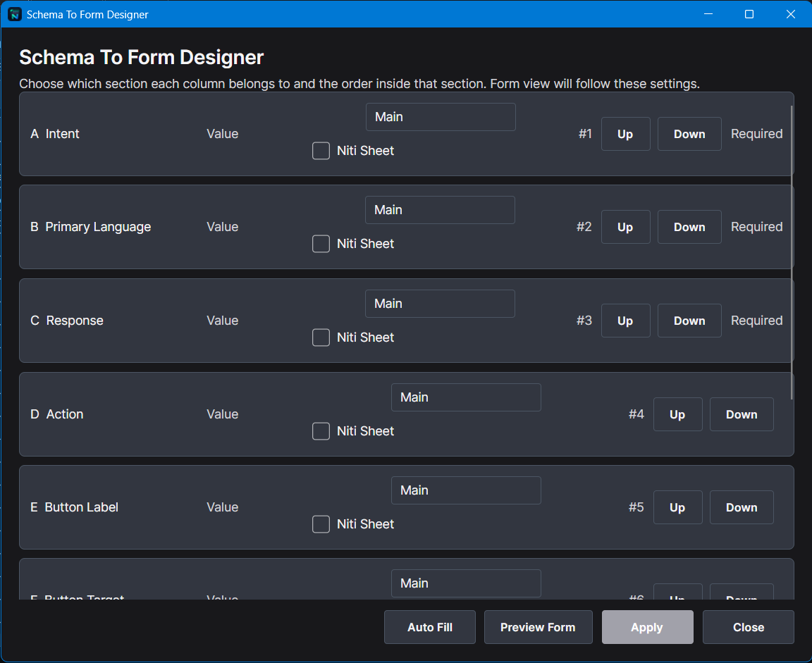
Task: Open the section field for Button Label
Action: [x=466, y=490]
